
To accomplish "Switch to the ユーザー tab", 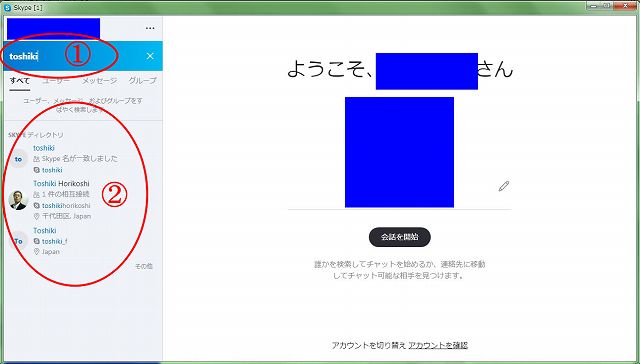I will click(56, 80).
